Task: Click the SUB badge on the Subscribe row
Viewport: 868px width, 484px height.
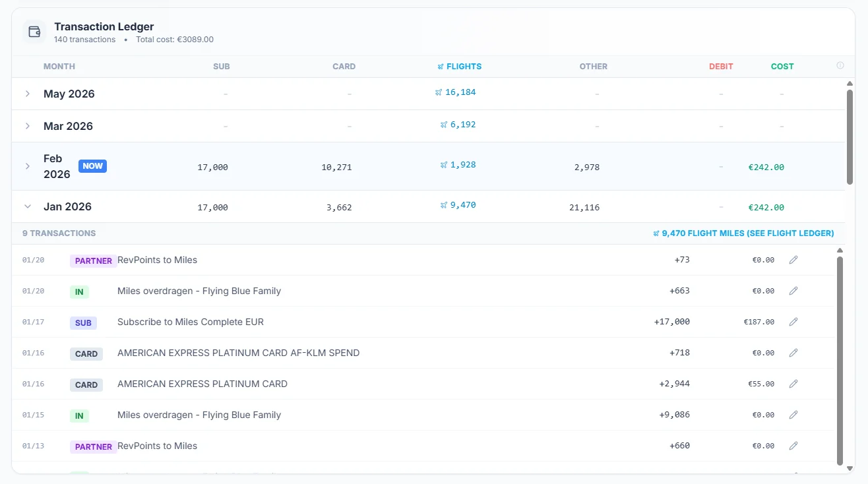Action: pyautogui.click(x=83, y=322)
